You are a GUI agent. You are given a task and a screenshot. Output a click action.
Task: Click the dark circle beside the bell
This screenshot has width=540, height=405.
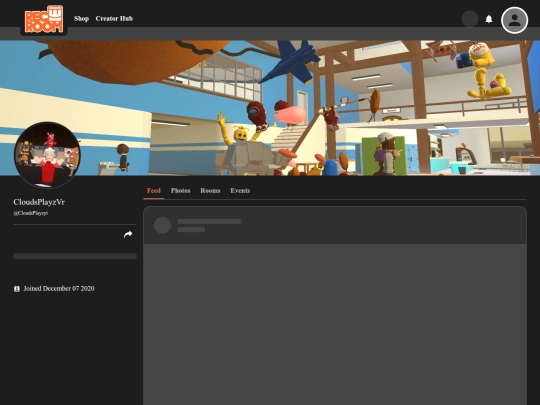tap(470, 19)
